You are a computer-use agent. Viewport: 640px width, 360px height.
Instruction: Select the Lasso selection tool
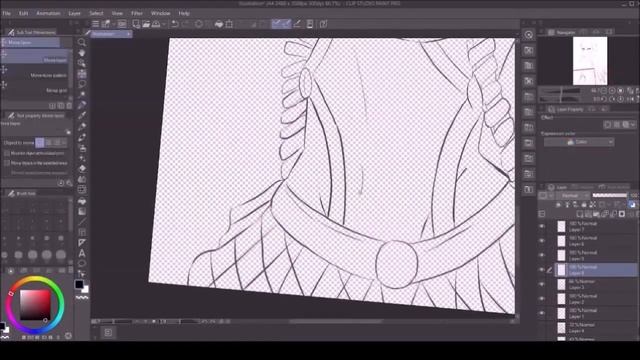pos(82,84)
